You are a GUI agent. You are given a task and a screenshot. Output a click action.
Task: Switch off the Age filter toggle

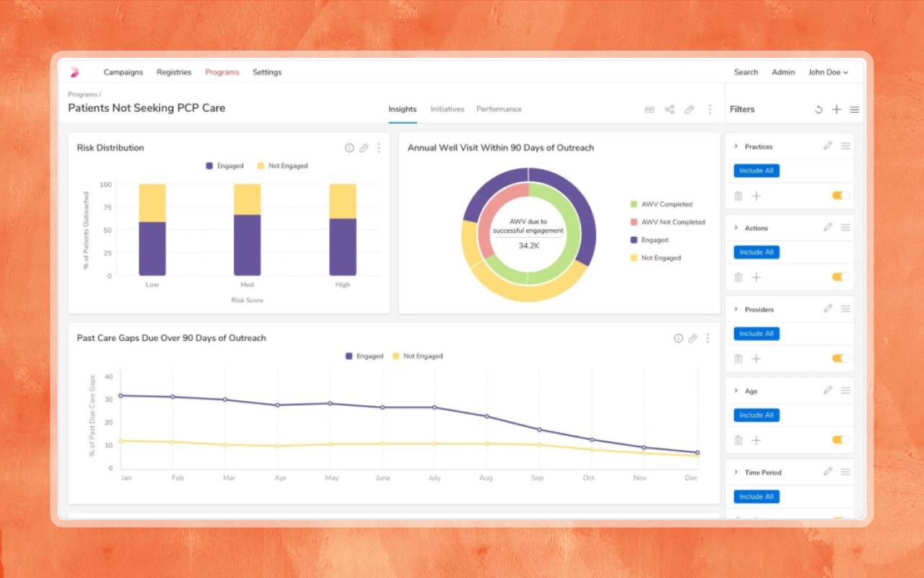pyautogui.click(x=840, y=440)
